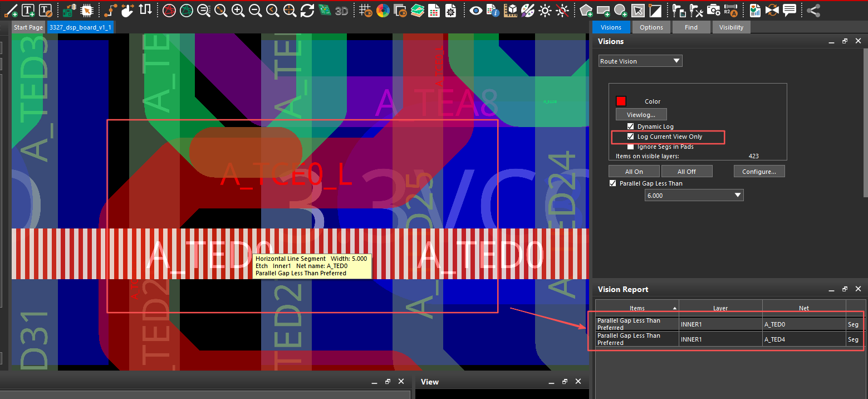Screen dimensions: 868x399
Task: Switch to the Options tab
Action: click(x=651, y=27)
